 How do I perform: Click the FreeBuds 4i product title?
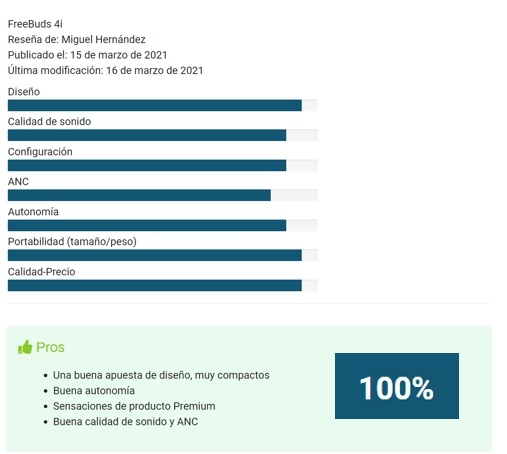click(35, 24)
